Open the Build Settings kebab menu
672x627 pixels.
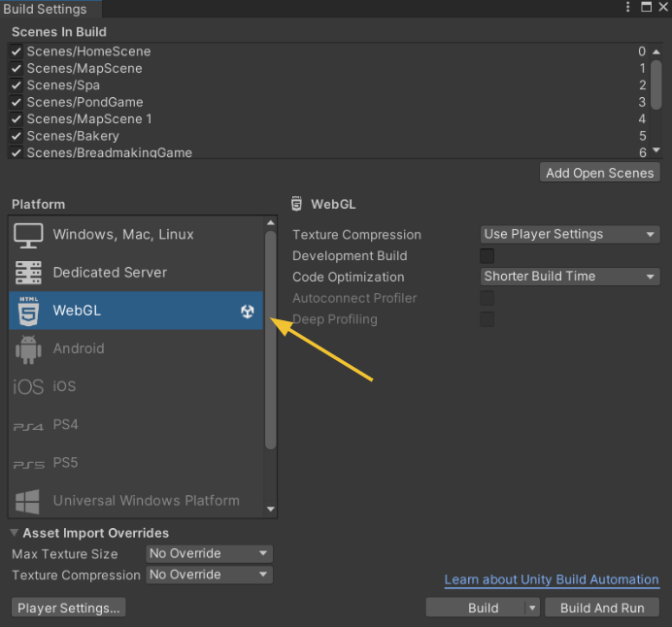coord(627,7)
